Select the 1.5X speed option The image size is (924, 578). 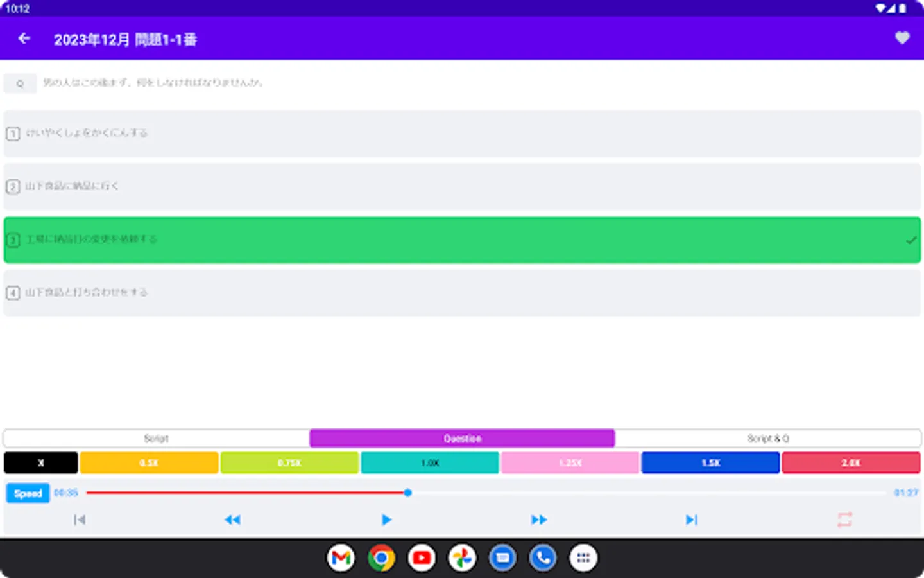(710, 462)
